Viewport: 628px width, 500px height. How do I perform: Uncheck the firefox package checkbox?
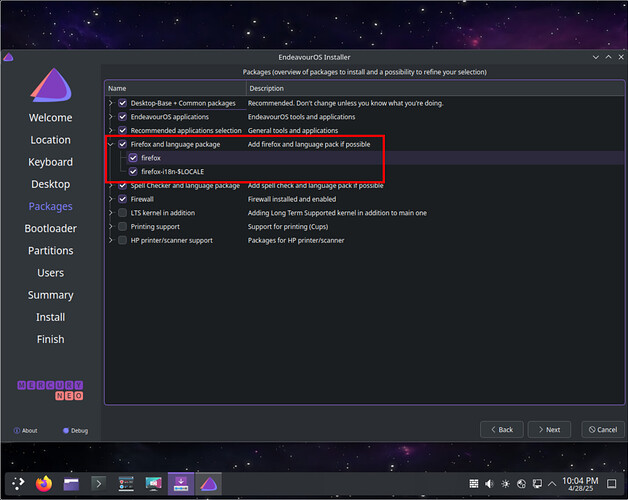[133, 158]
